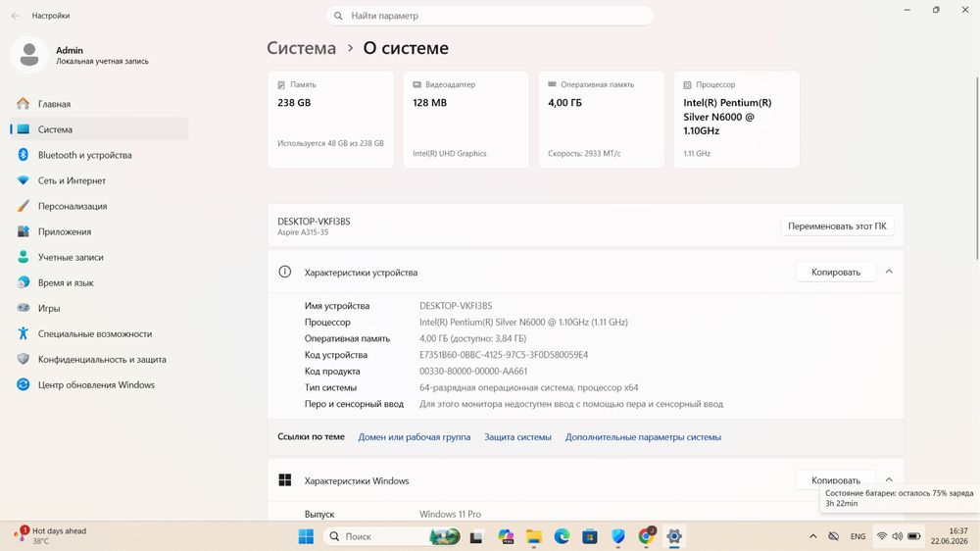Open the Оперативная память 4,00 ГБ card
Screen dimensions: 980x551
click(602, 120)
